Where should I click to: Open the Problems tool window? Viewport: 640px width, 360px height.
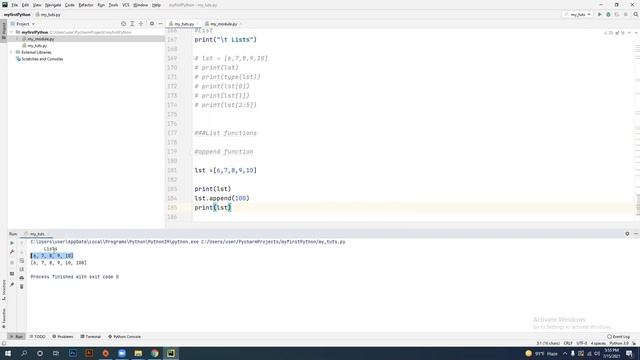[63, 336]
